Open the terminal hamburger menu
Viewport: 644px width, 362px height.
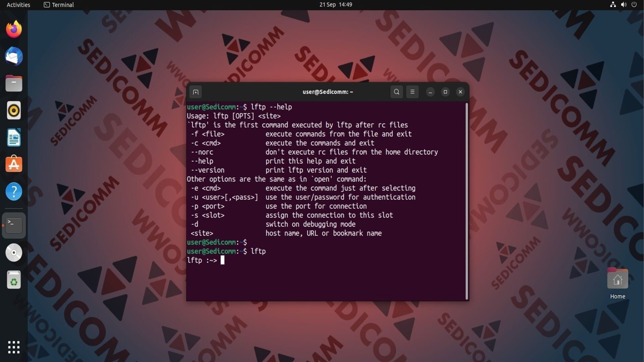tap(413, 92)
